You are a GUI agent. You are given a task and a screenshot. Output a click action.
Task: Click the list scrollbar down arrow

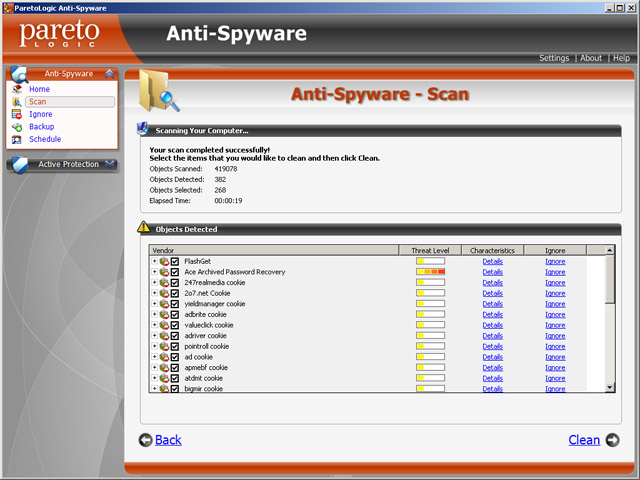609,387
